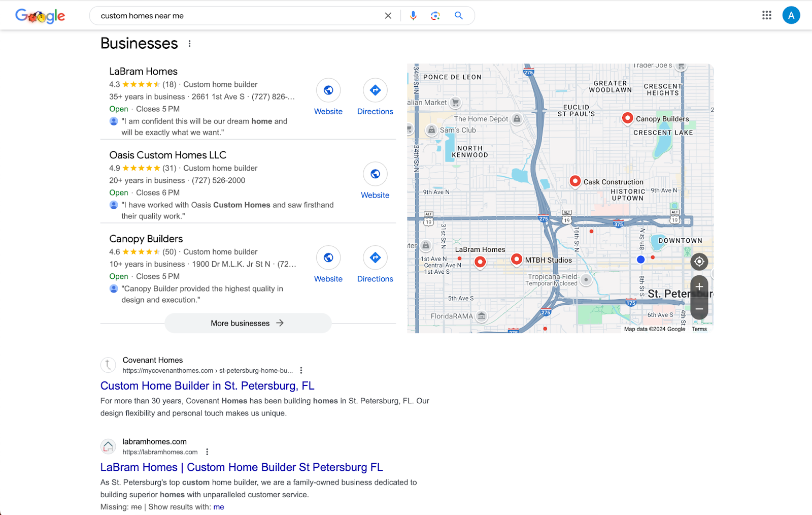Click the LaBram Homes Website globe icon
Viewport: 812px width, 515px height.
click(328, 90)
